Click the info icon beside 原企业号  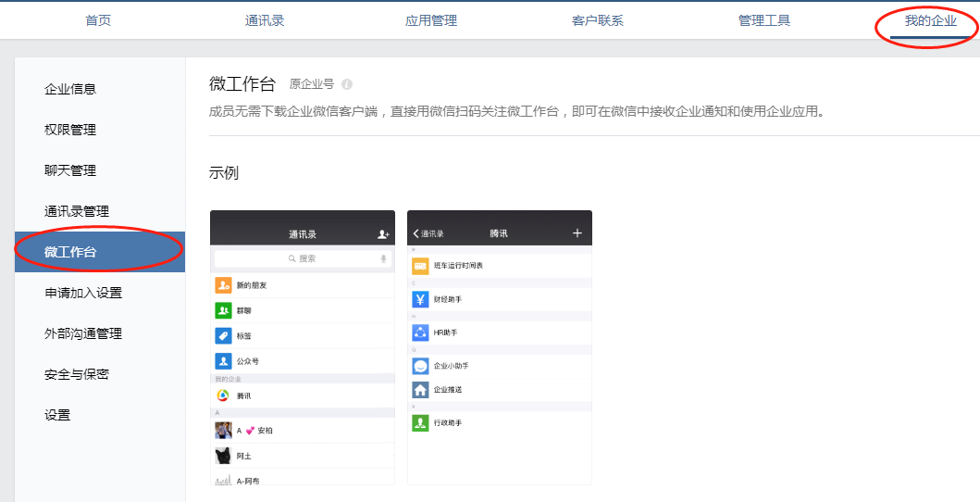(347, 84)
